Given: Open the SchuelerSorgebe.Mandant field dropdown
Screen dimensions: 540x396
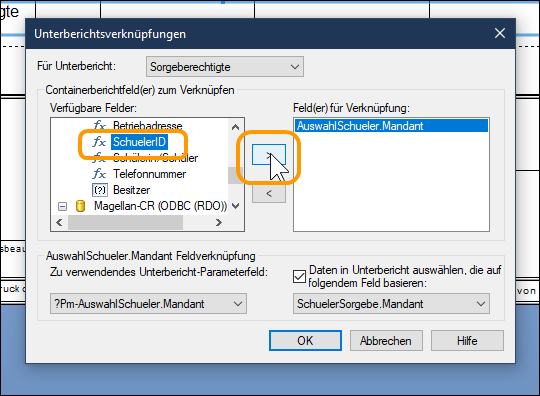Looking at the screenshot, I should (x=391, y=304).
